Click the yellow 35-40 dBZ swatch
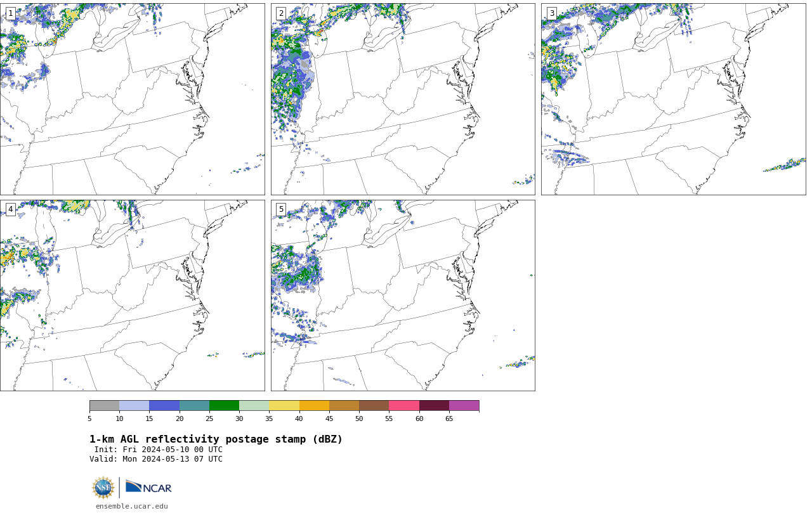Image resolution: width=812 pixels, height=513 pixels. point(284,406)
